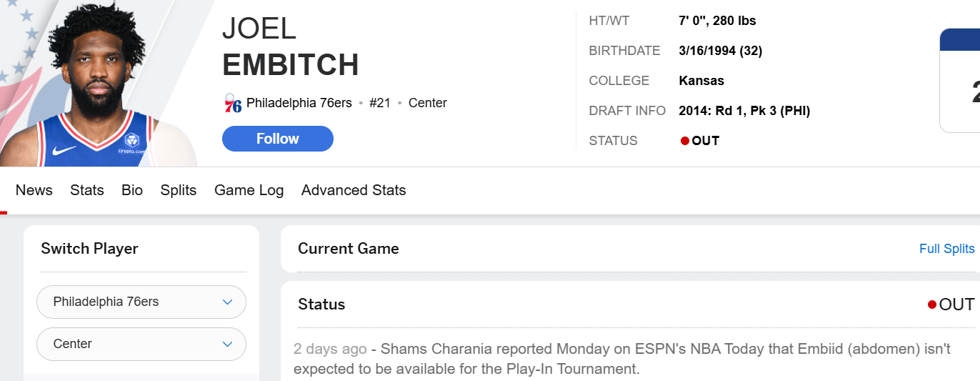Go to the Splits tab
Screen dimensions: 980x381
[179, 190]
